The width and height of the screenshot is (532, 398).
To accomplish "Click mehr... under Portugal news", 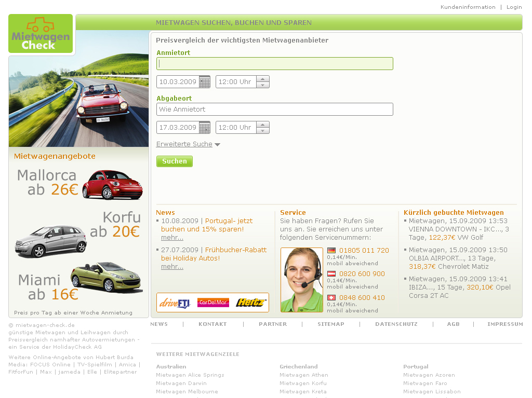I will click(172, 237).
